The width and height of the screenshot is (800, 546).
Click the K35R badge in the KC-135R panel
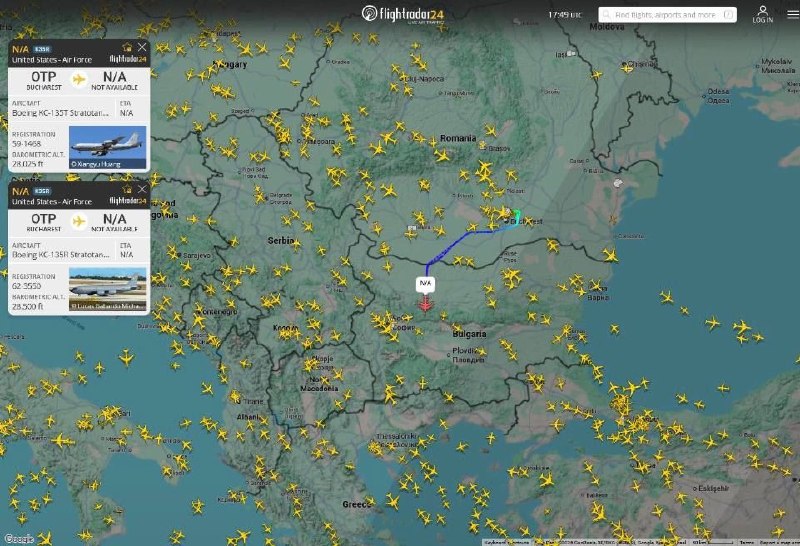pyautogui.click(x=42, y=191)
